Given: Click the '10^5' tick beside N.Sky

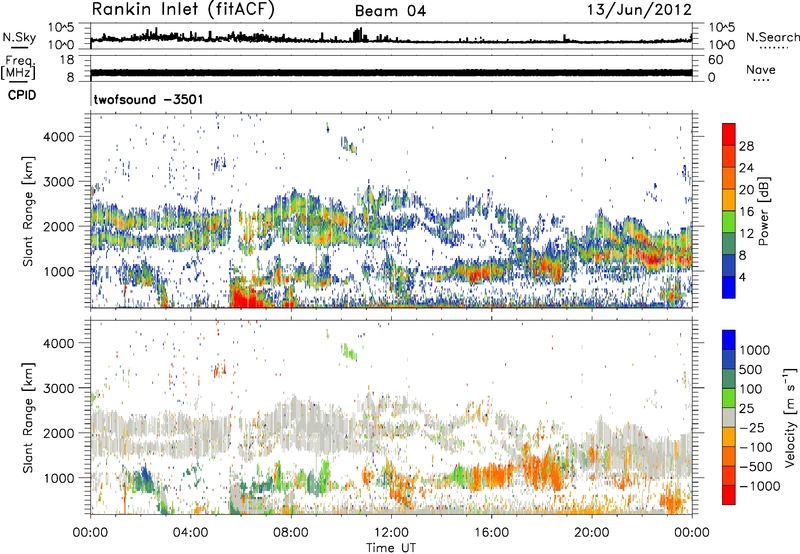Looking at the screenshot, I should [x=61, y=27].
